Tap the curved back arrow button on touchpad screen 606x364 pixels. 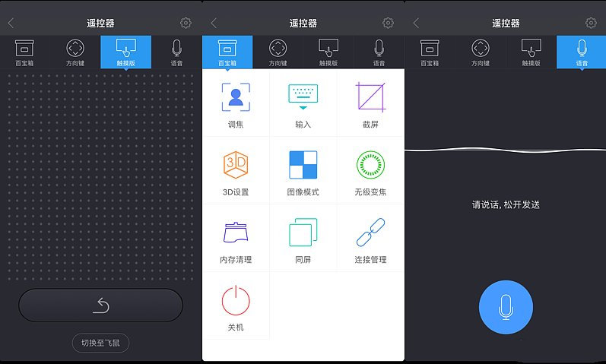tap(101, 305)
